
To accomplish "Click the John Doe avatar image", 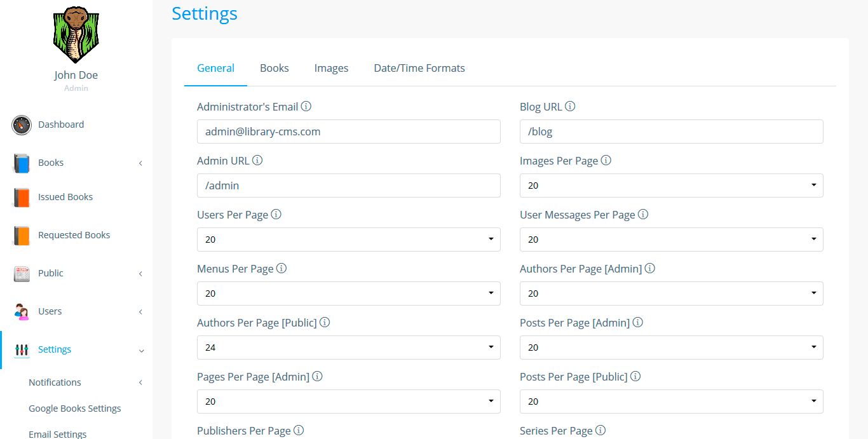I will coord(76,35).
